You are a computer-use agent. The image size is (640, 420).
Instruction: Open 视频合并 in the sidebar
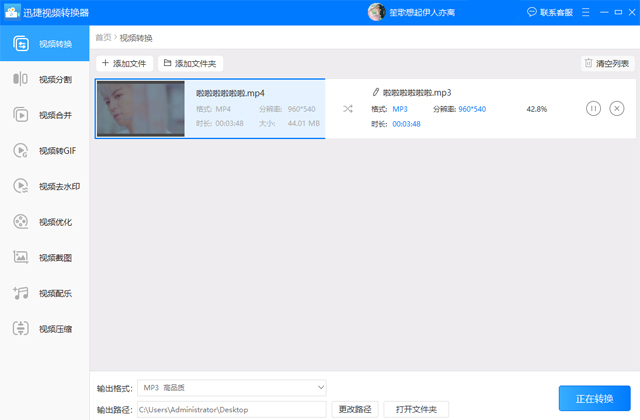pyautogui.click(x=44, y=115)
